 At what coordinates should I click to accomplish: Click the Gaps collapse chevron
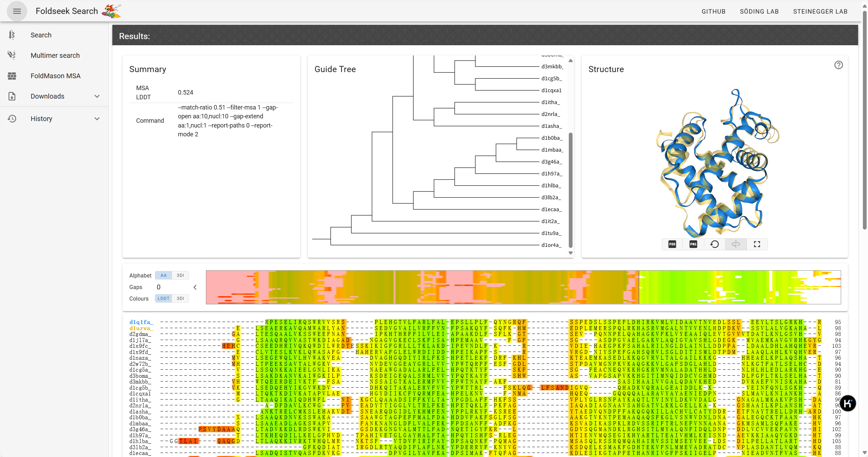tap(195, 287)
